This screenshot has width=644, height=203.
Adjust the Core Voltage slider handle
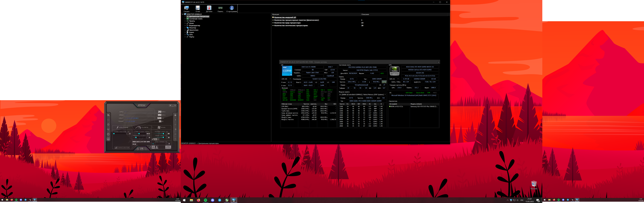[x=114, y=134]
